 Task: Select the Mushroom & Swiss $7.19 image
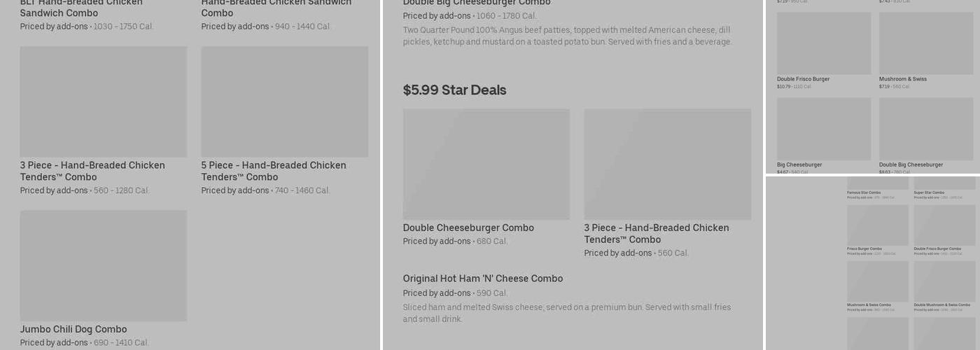coord(925,43)
